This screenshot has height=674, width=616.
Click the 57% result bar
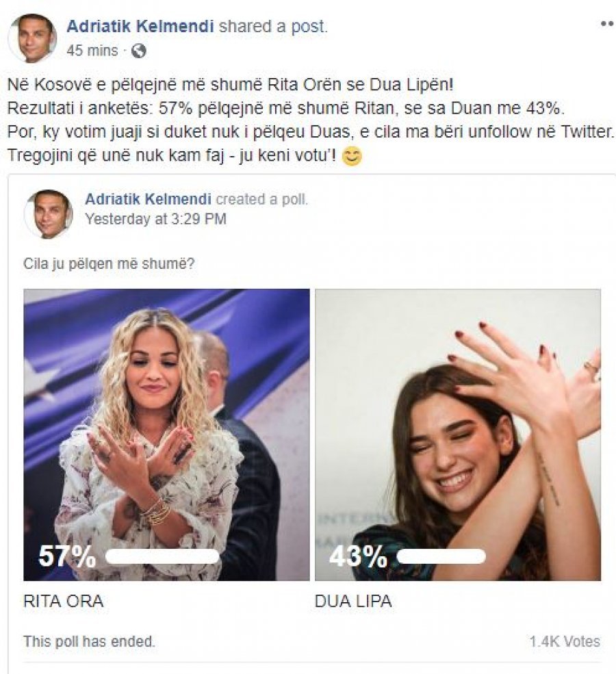[x=162, y=556]
